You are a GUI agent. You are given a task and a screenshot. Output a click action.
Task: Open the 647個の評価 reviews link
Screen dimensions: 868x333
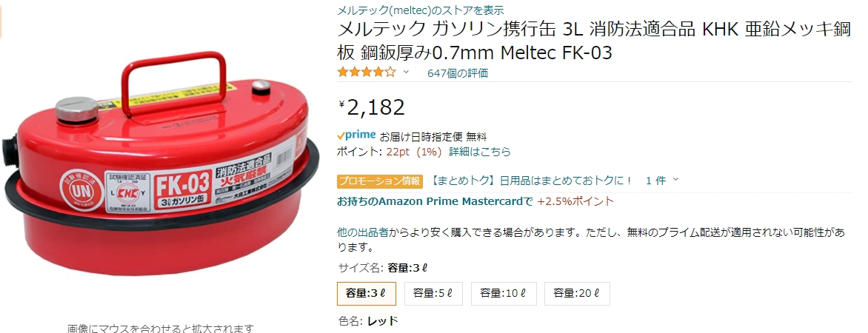coord(458,73)
